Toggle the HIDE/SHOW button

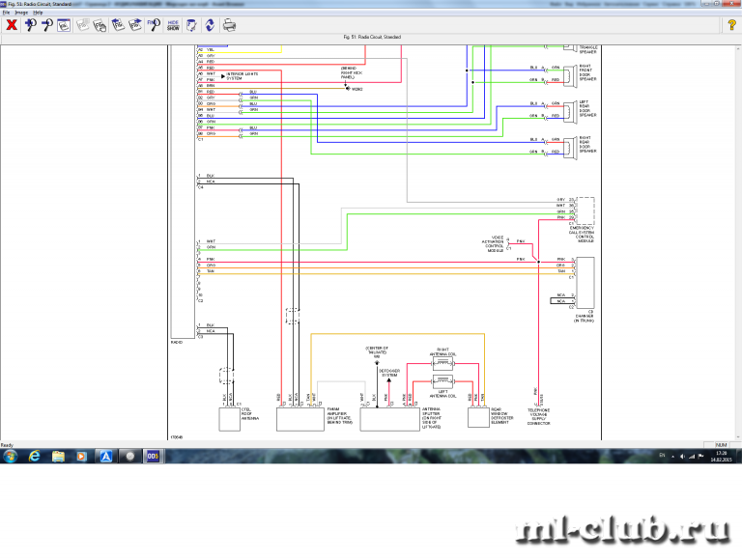[173, 25]
